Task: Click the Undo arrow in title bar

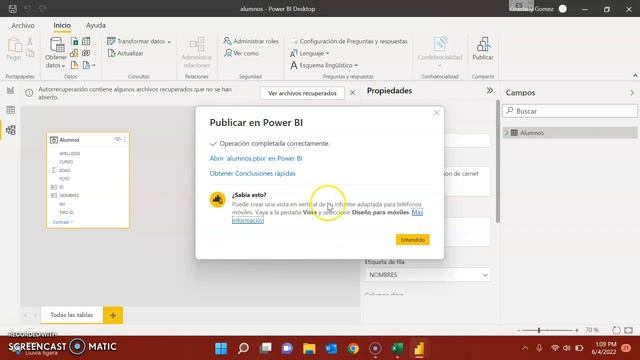Action: click(x=27, y=9)
